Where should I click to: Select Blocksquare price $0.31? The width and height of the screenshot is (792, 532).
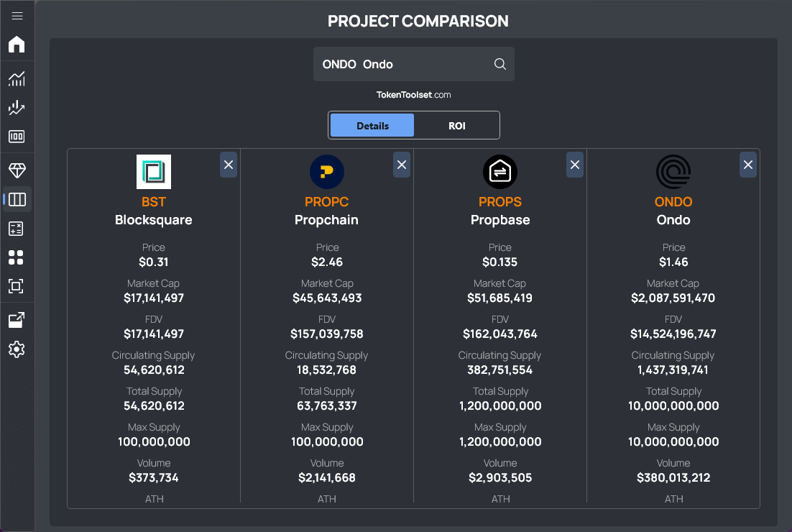tap(154, 262)
